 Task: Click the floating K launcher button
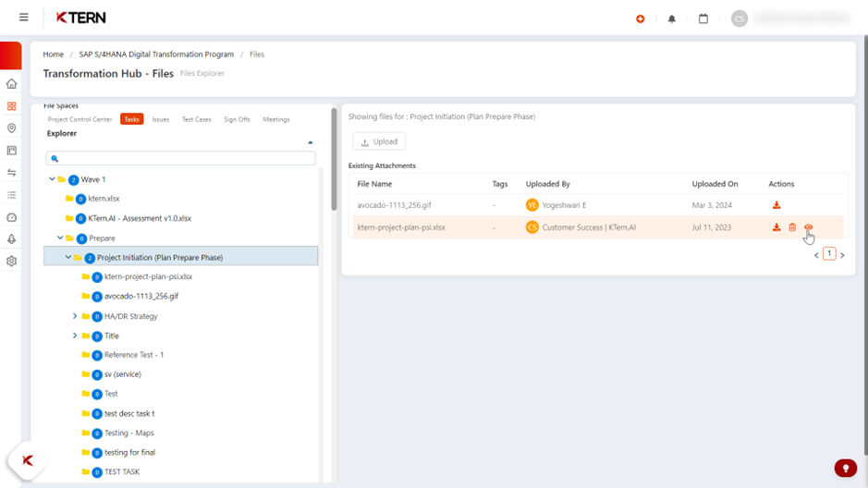coord(27,460)
